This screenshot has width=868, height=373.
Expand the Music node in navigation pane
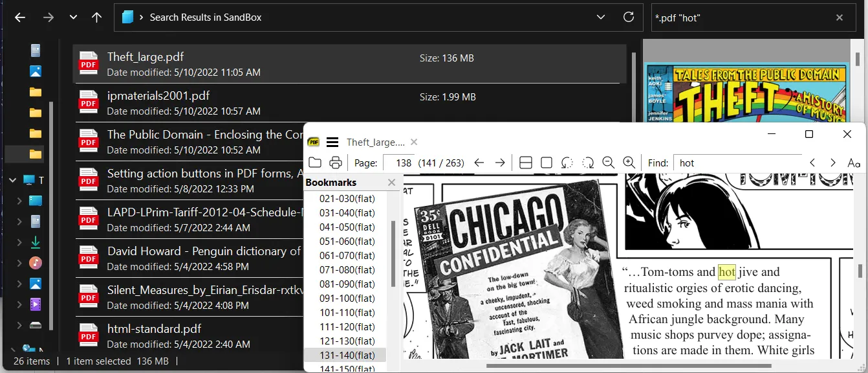pos(19,263)
